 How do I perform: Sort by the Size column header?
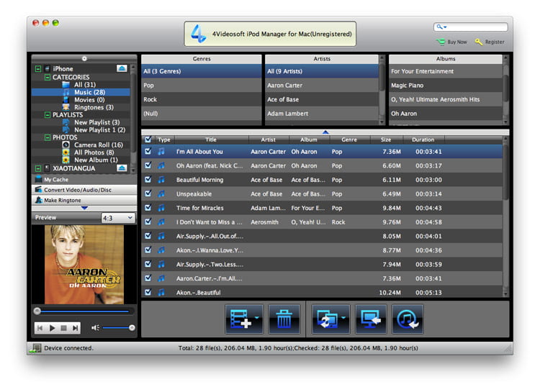pos(386,140)
